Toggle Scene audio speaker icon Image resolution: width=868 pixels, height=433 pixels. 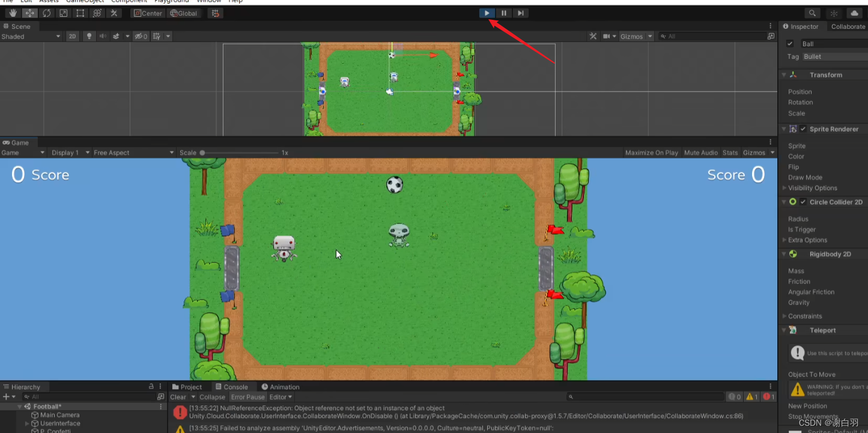[x=103, y=36]
